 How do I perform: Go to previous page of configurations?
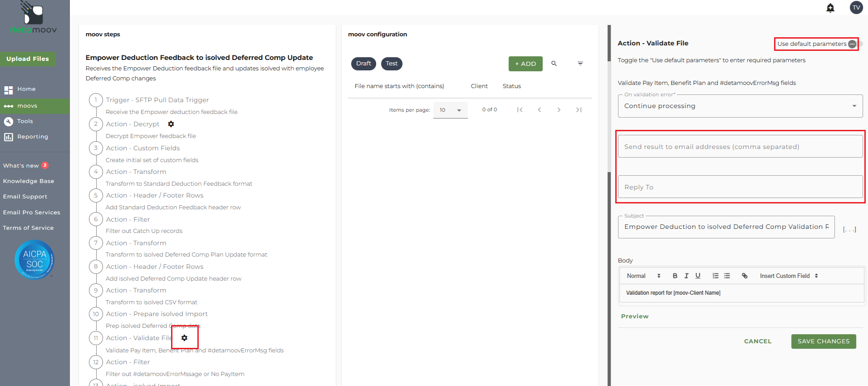click(539, 110)
